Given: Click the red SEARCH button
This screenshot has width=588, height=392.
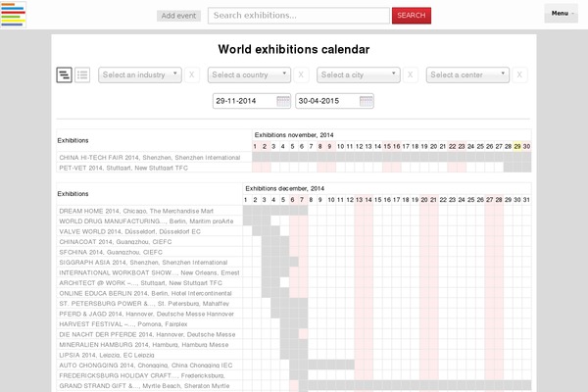Looking at the screenshot, I should point(412,16).
